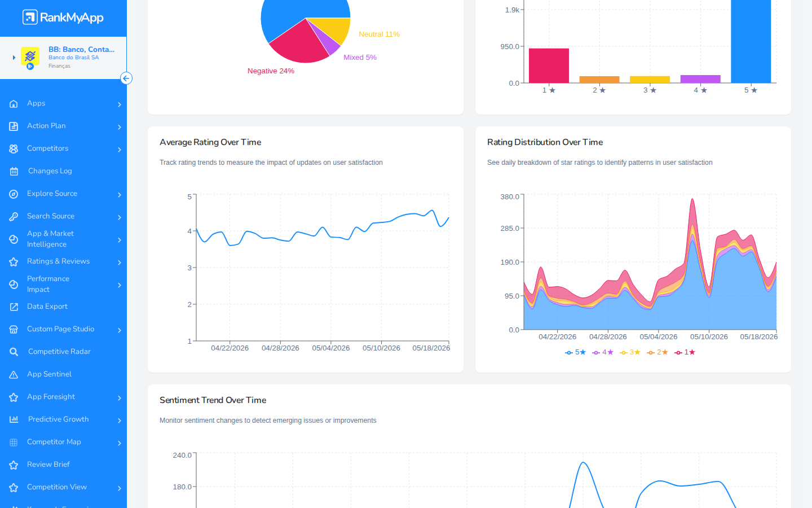Click the BB: Banco, Conta... app name
The image size is (812, 508).
(81, 49)
